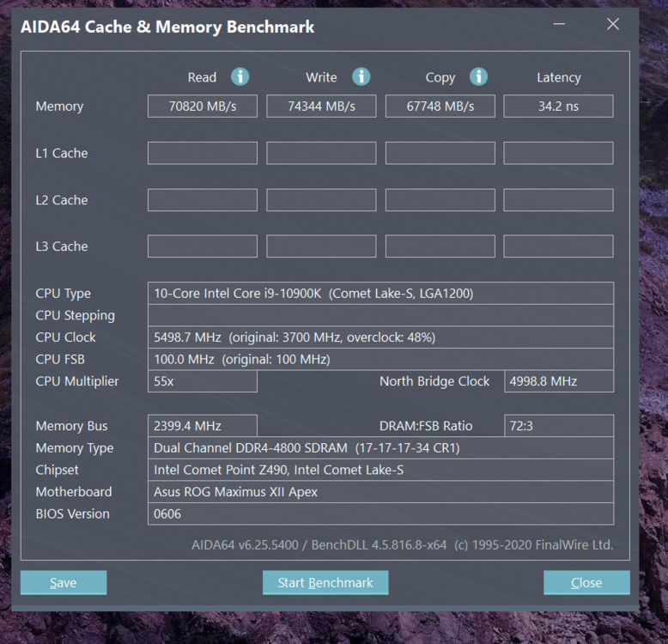Click the empty CPU Stepping field
668x644 pixels.
(x=381, y=315)
